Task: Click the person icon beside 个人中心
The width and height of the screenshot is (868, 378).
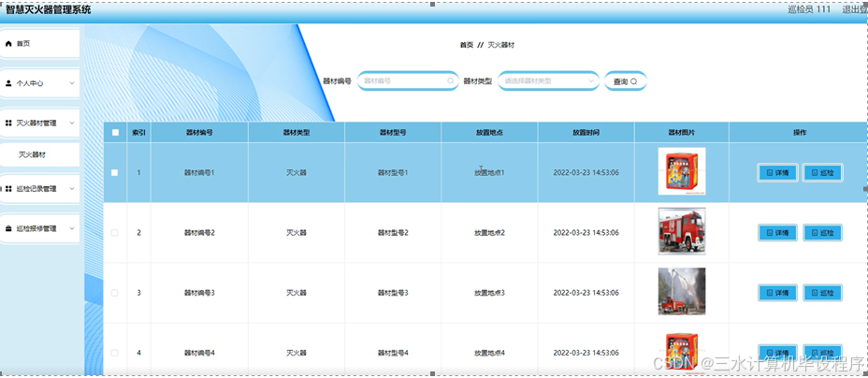Action: [x=8, y=83]
